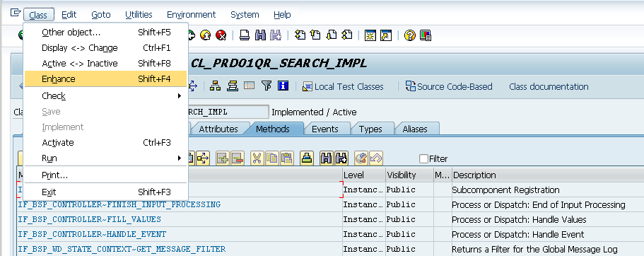This screenshot has width=644, height=256.
Task: Switch to the Methods tab
Action: (x=273, y=129)
